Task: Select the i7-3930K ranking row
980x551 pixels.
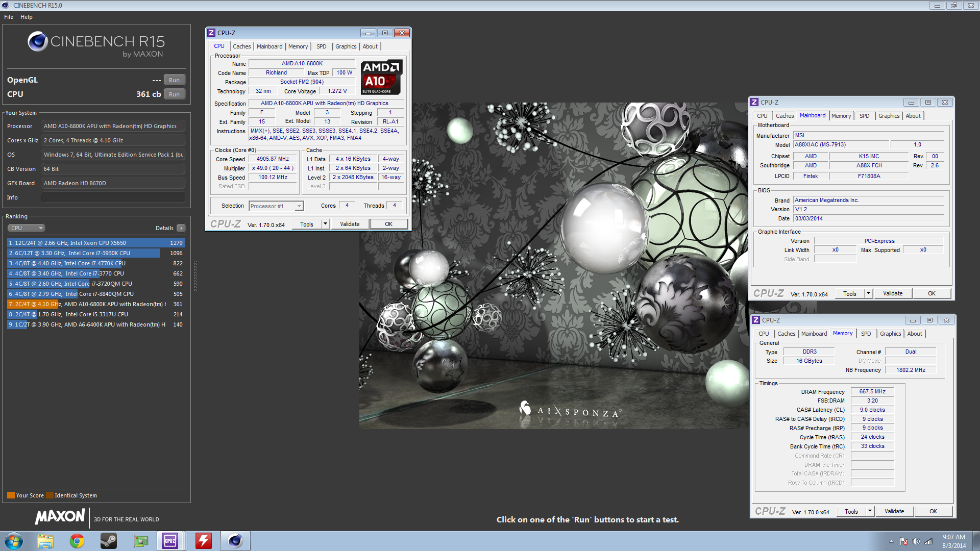Action: click(x=96, y=253)
